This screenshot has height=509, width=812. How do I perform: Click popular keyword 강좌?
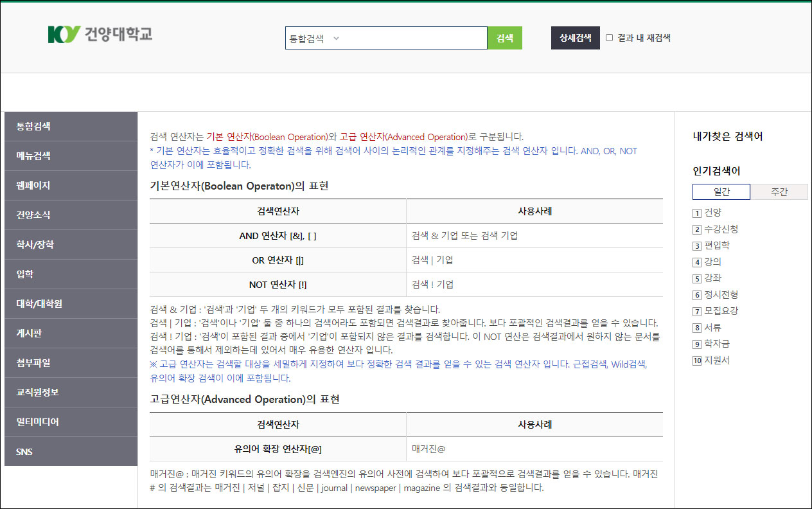(x=712, y=278)
